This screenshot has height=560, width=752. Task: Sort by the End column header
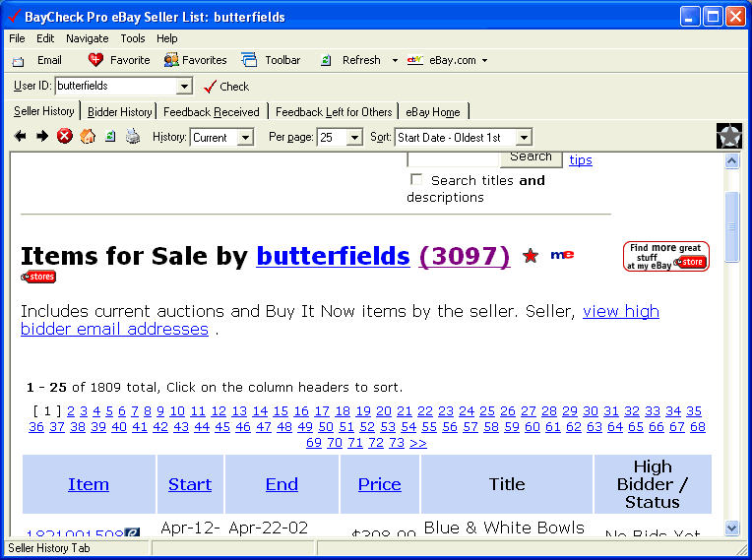[x=282, y=484]
